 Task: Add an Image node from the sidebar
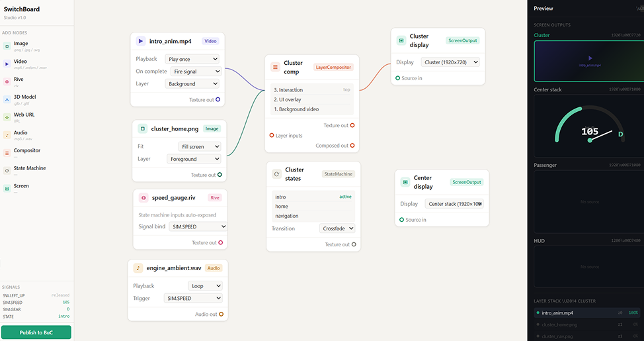point(36,46)
